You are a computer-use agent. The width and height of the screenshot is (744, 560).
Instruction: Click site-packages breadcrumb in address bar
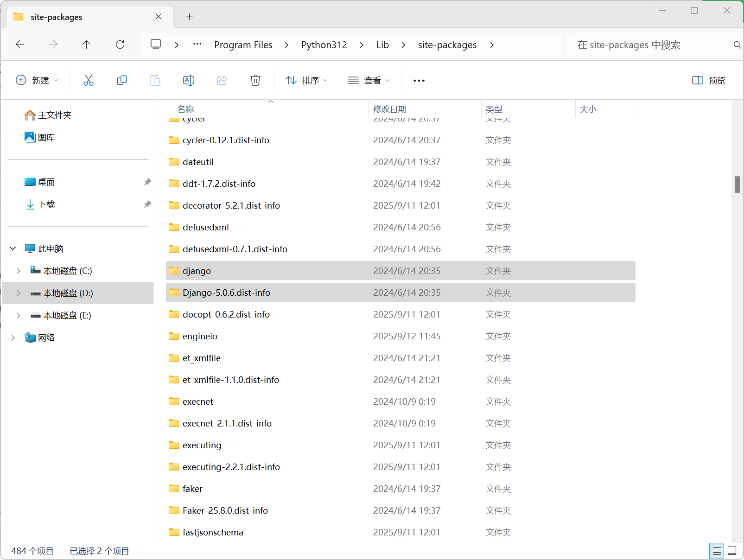point(447,45)
